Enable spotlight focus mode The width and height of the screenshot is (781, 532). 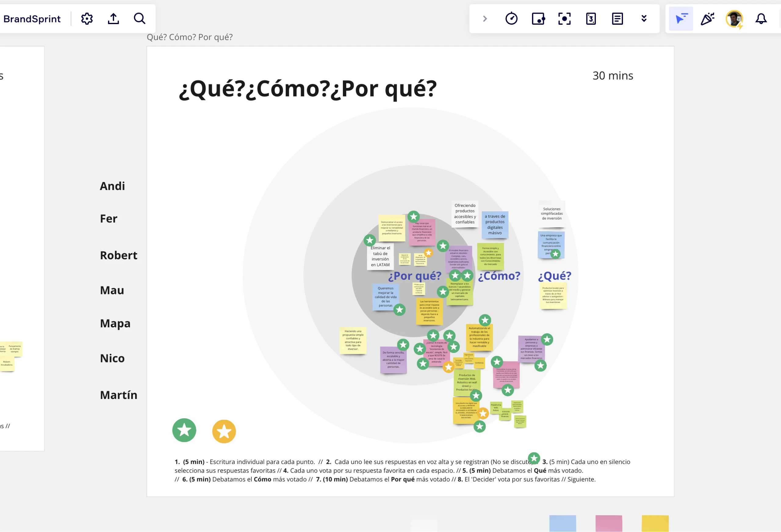point(564,19)
